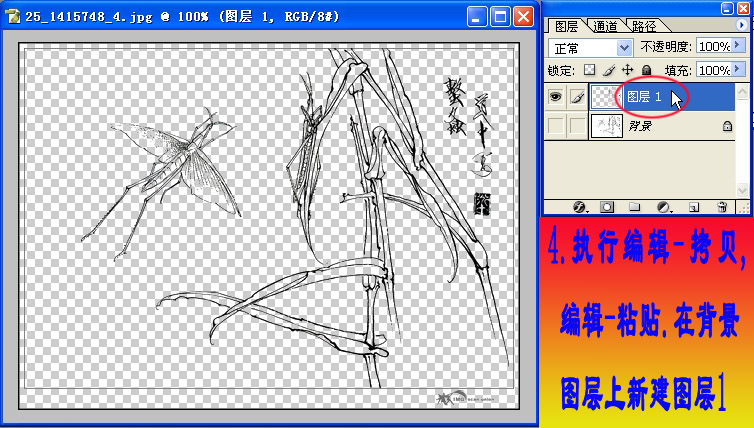This screenshot has height=428, width=754.
Task: Maximize the 25_1415748_4.jpg document window
Action: pos(500,17)
